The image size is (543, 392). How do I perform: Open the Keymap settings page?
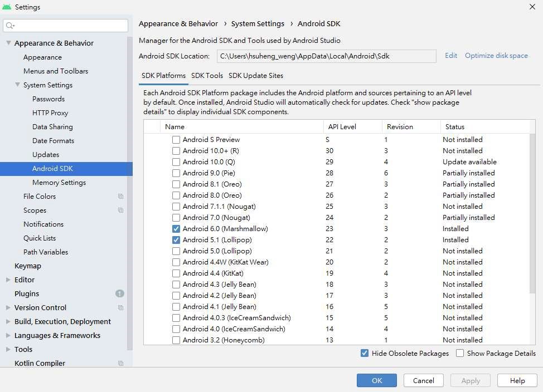[28, 266]
